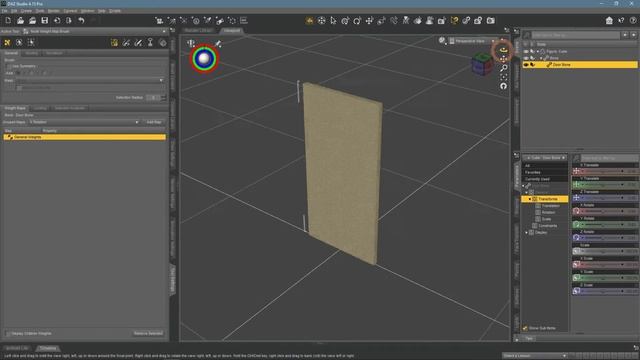Switch to the Timeline tab
This screenshot has width=640, height=360.
coord(48,348)
